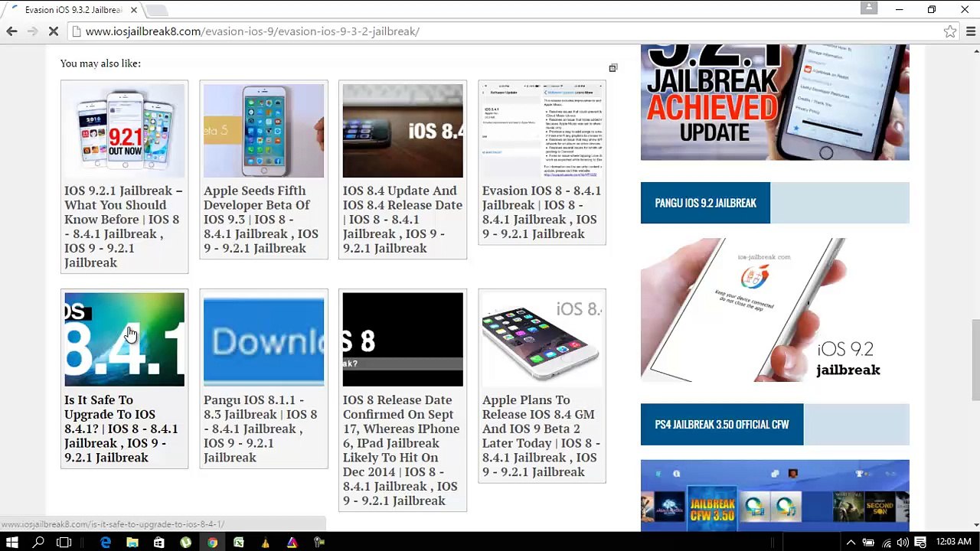Viewport: 980px width, 551px height.
Task: Open the 8.4.1 upgrade safety thumbnail
Action: click(x=124, y=340)
